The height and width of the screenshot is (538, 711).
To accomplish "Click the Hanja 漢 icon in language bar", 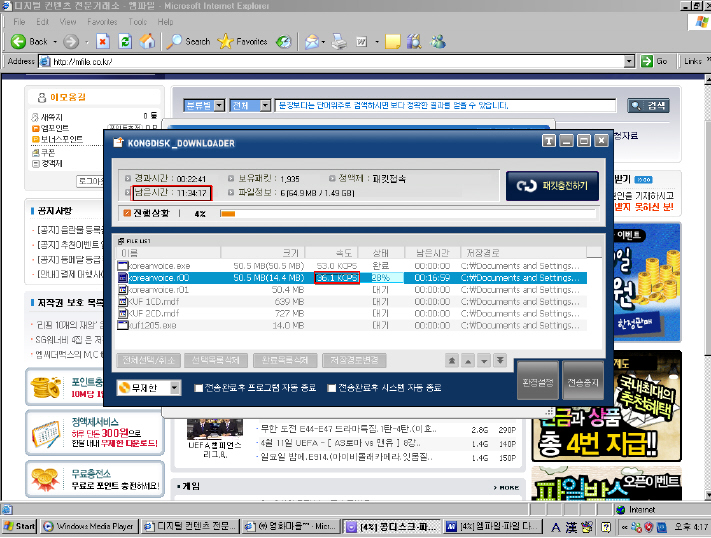I will point(571,527).
